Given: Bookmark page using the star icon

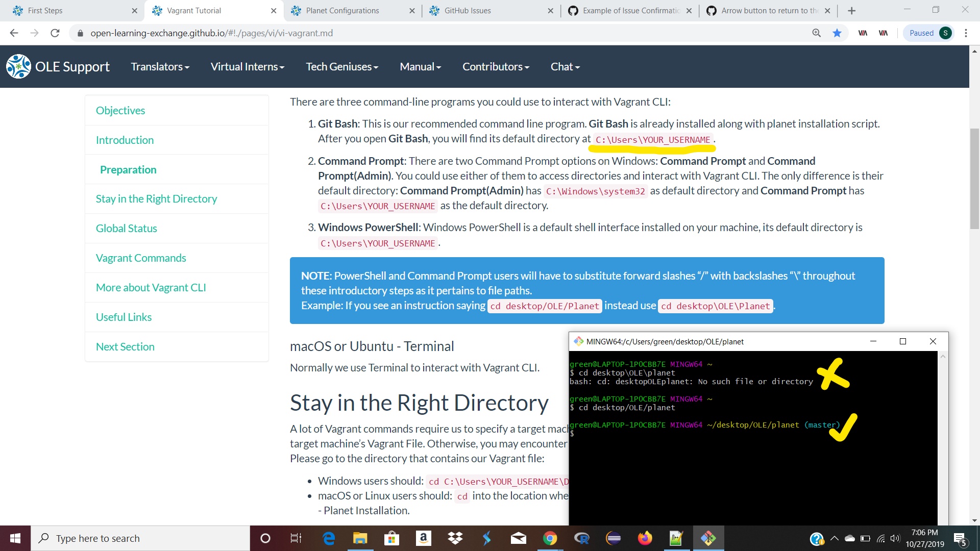Looking at the screenshot, I should click(x=837, y=33).
